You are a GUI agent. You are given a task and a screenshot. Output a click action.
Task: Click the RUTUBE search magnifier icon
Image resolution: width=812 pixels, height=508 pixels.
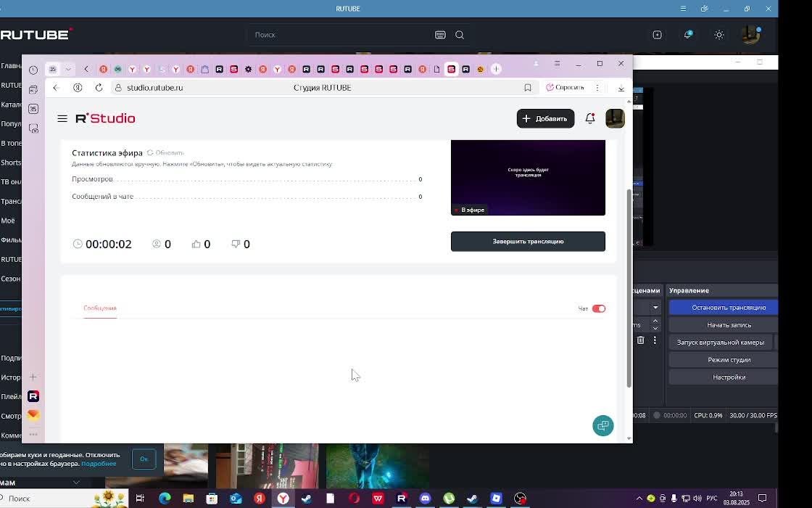pos(460,35)
